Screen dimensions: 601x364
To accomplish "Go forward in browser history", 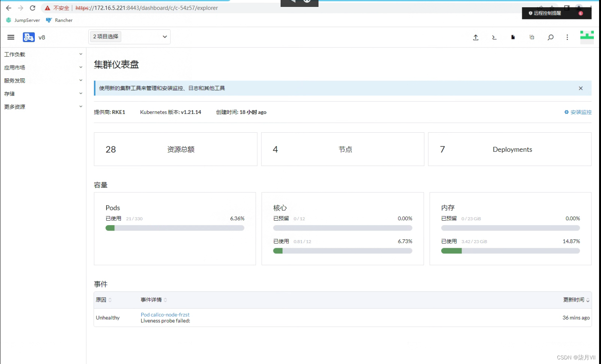I will coord(21,8).
